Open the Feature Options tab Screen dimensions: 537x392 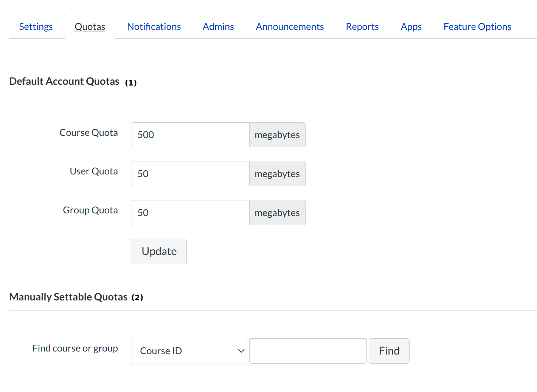coord(477,27)
